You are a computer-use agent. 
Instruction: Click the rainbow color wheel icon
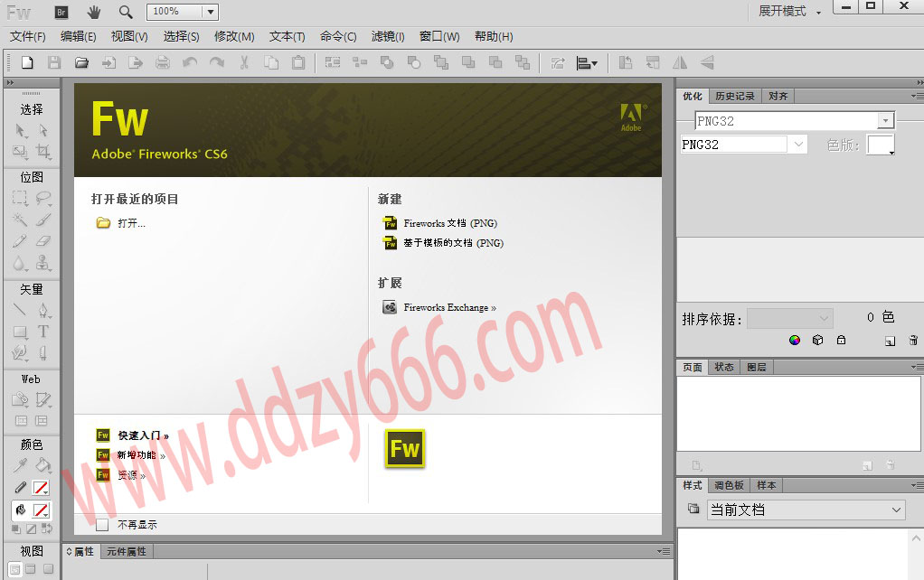pyautogui.click(x=795, y=340)
